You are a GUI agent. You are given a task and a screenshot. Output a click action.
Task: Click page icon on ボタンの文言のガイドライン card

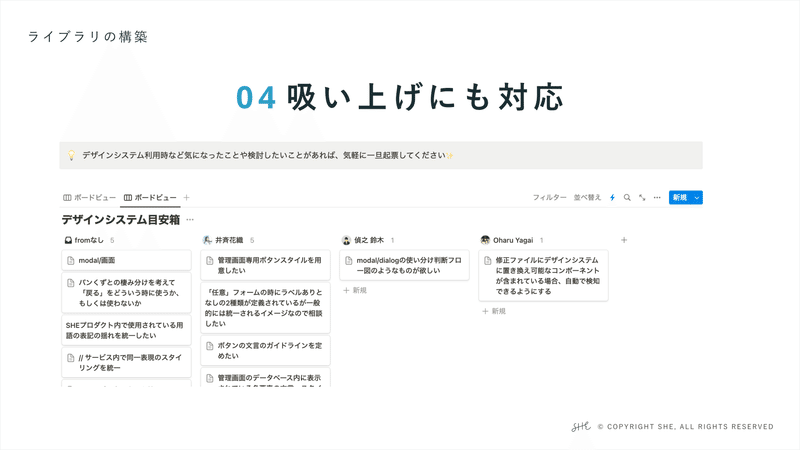click(210, 346)
